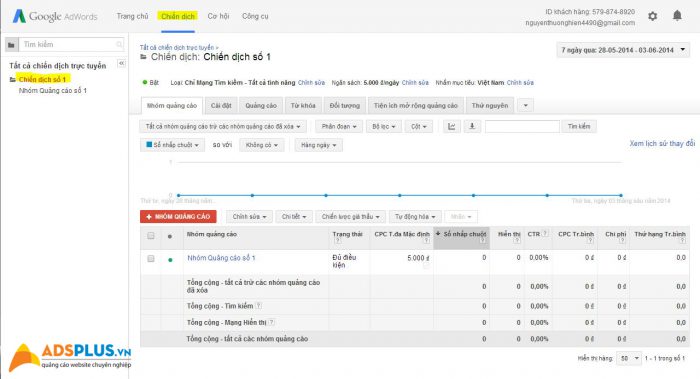Click Chỉnh sửa link next to Ngân sách
Screen dimensions: 700x379
click(415, 83)
